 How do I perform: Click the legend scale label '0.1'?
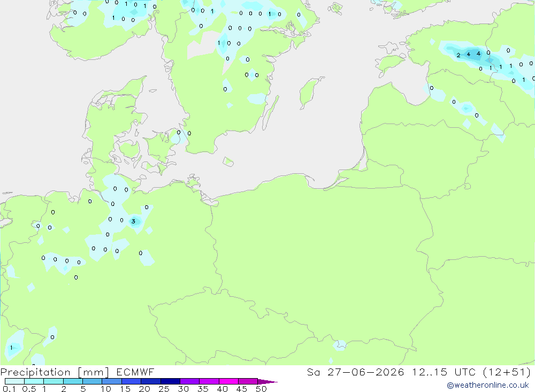click(x=9, y=389)
